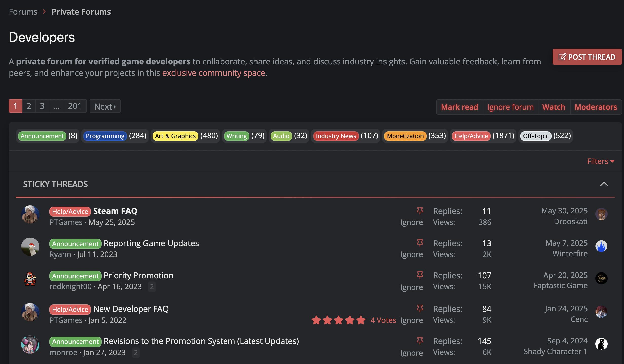Click the breadcrumb arrow after Forums

click(44, 12)
